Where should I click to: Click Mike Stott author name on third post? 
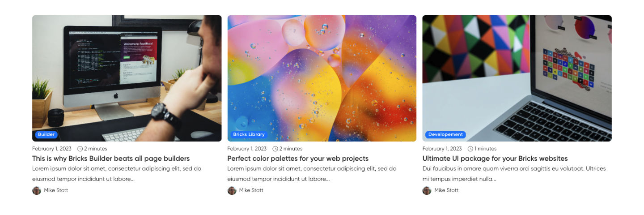446,190
